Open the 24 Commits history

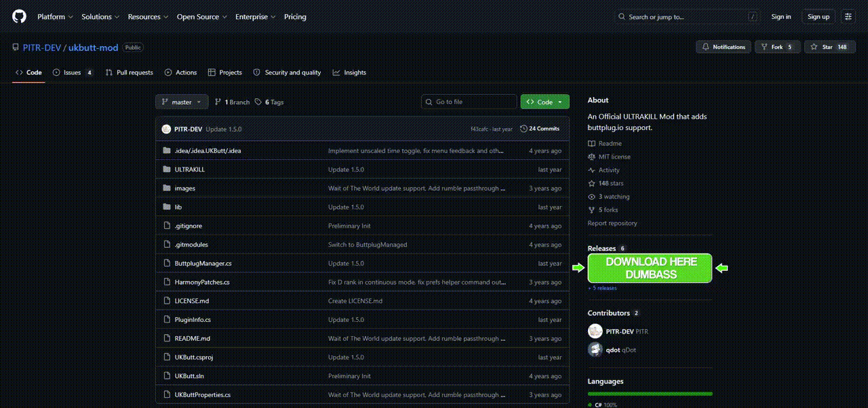click(x=540, y=129)
